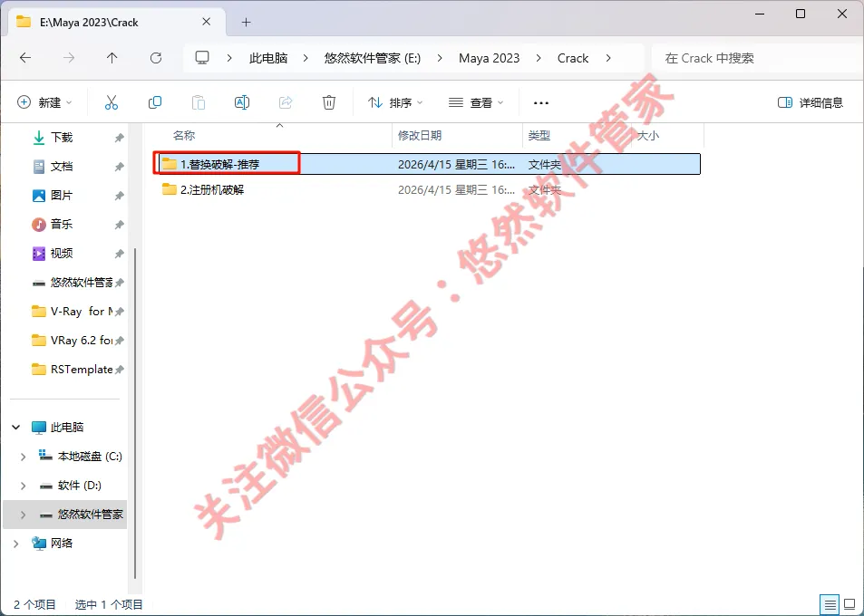Click Maya 2023 breadcrumb

click(489, 58)
